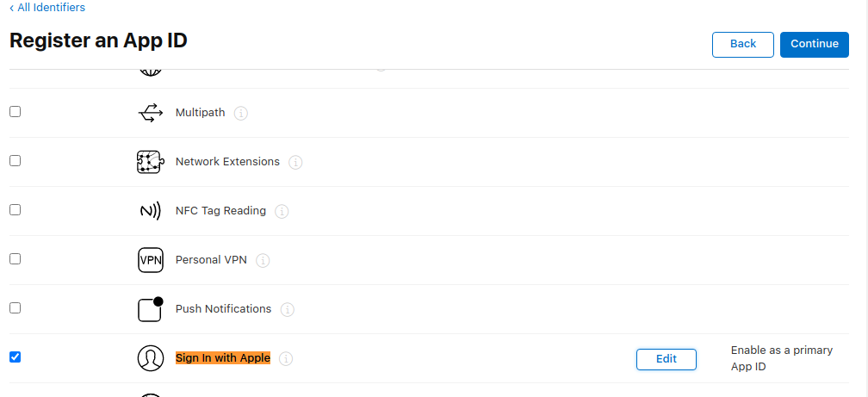Click the Personal VPN icon

[150, 260]
